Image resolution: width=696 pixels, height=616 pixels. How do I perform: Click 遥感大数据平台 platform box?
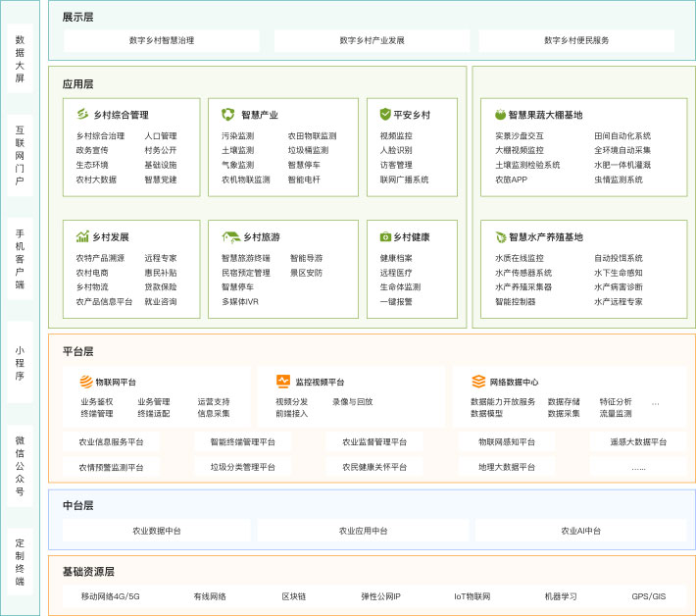pos(638,442)
